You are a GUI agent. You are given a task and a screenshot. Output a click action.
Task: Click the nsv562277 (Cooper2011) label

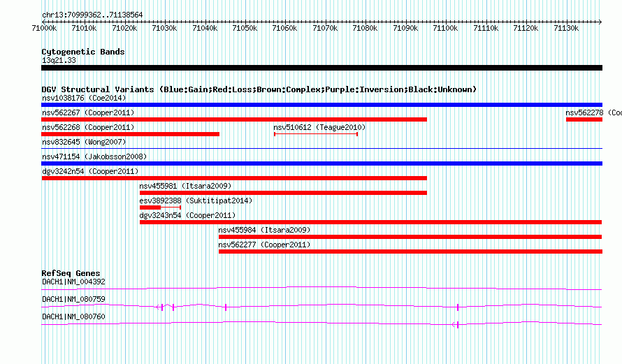coord(264,245)
